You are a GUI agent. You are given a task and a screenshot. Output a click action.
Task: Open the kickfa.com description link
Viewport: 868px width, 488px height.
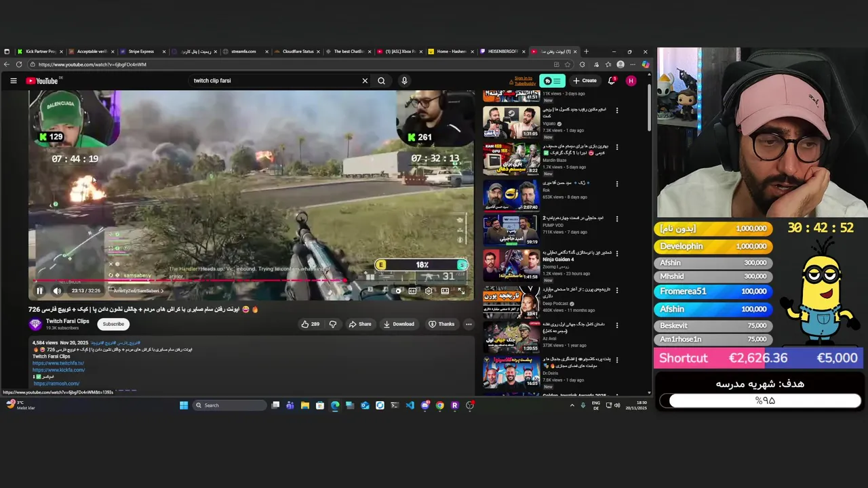(x=58, y=370)
